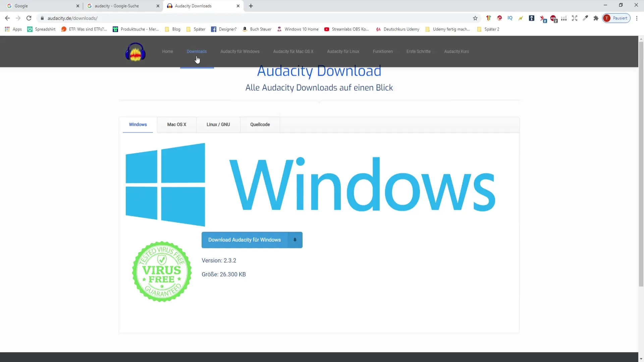
Task: Click the yellow lightning bolt extension
Action: point(521,18)
